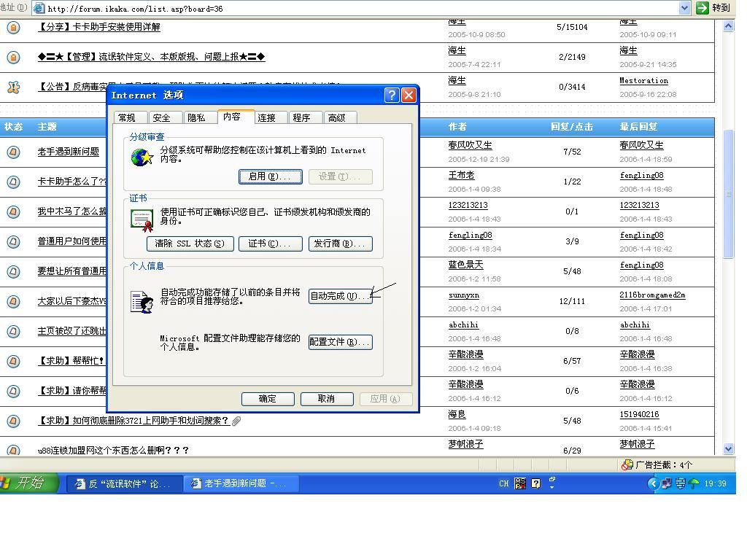Click status icon for 大家以后下载杰 thread
Screen dimensions: 747x560
point(13,301)
